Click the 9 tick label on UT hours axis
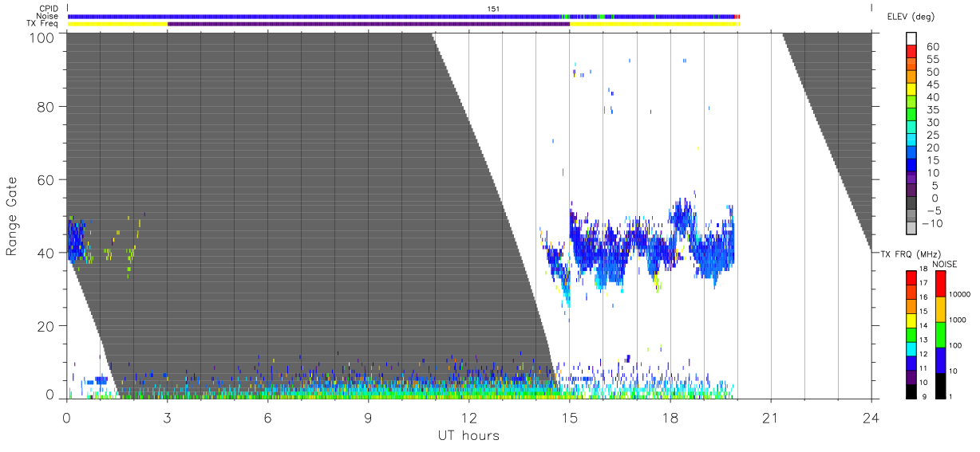This screenshot has height=452, width=980. point(369,417)
